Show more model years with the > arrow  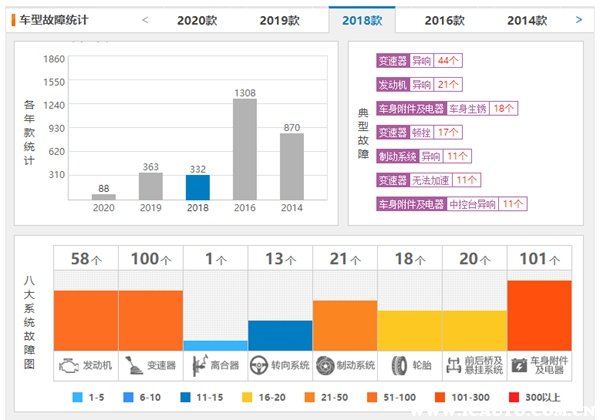pos(579,19)
